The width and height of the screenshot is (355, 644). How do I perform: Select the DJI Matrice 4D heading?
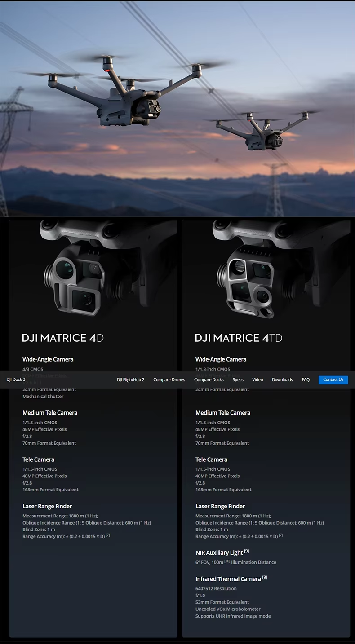point(63,338)
